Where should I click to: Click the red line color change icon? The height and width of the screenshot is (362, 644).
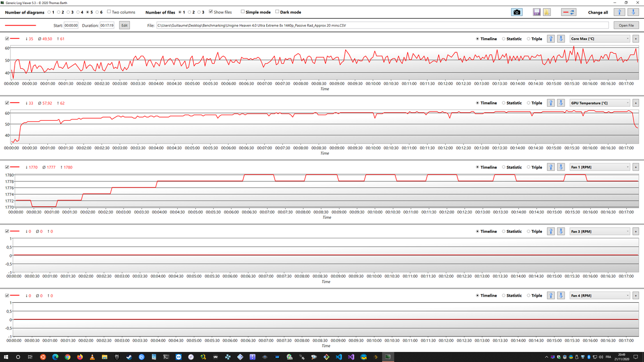569,12
